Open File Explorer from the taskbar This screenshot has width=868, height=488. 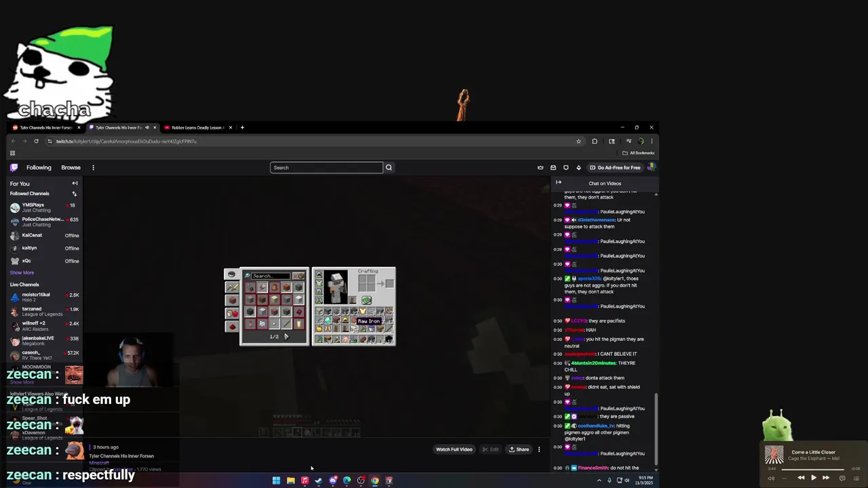290,481
